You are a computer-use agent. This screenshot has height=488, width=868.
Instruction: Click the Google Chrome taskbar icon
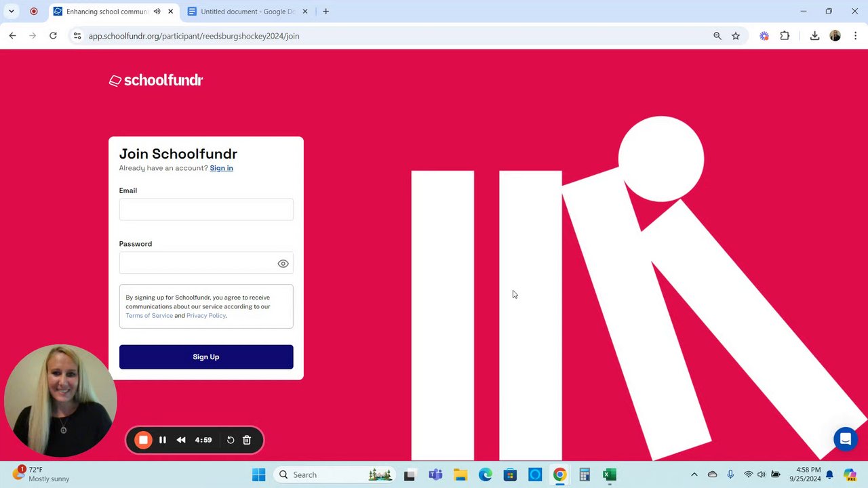click(x=559, y=475)
